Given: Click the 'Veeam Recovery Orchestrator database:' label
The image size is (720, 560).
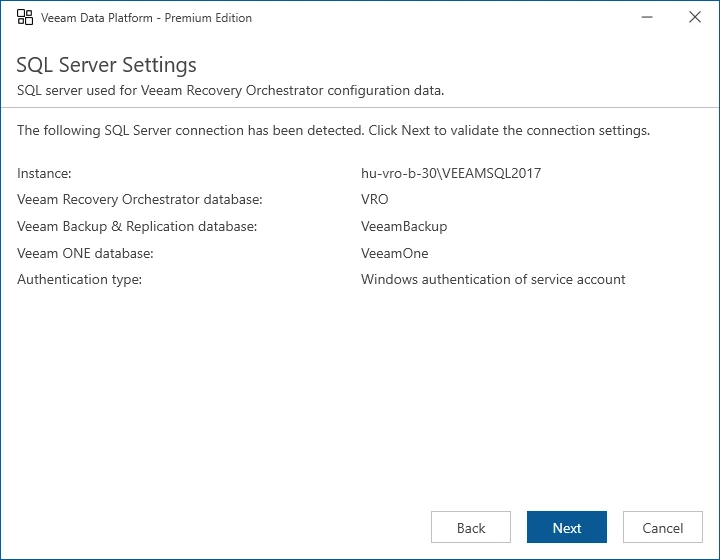Looking at the screenshot, I should tap(140, 200).
